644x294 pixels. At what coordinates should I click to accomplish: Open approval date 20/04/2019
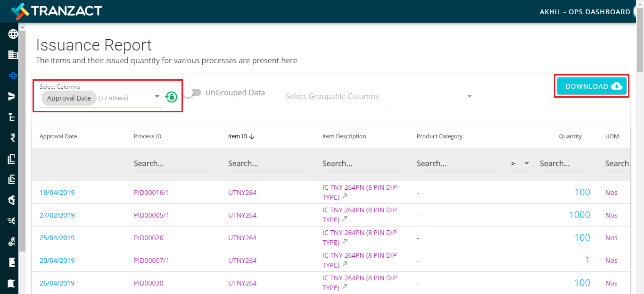57,260
